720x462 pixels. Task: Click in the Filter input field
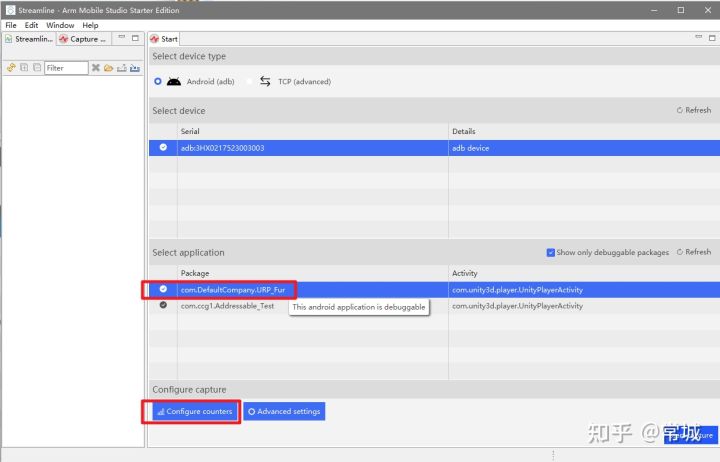[x=66, y=68]
